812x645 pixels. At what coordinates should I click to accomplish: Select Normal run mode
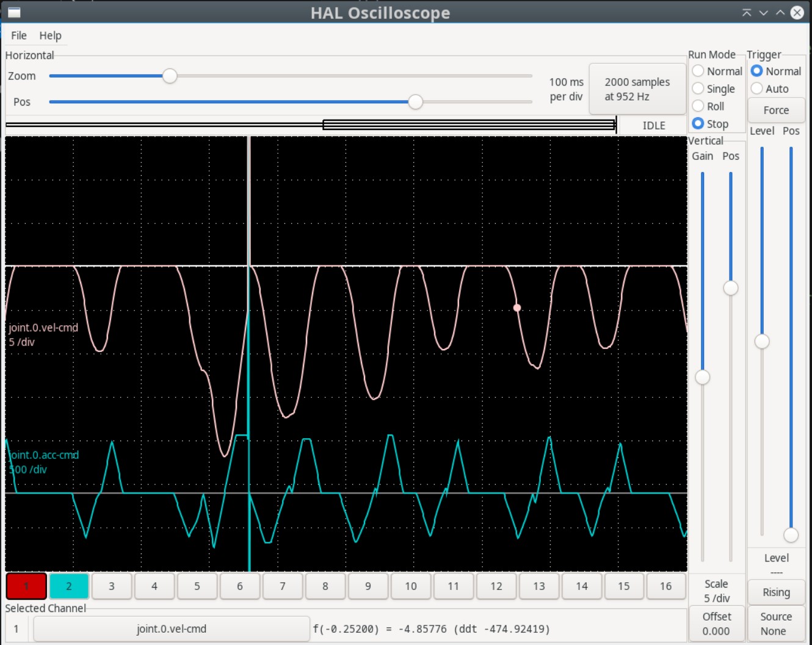tap(698, 71)
